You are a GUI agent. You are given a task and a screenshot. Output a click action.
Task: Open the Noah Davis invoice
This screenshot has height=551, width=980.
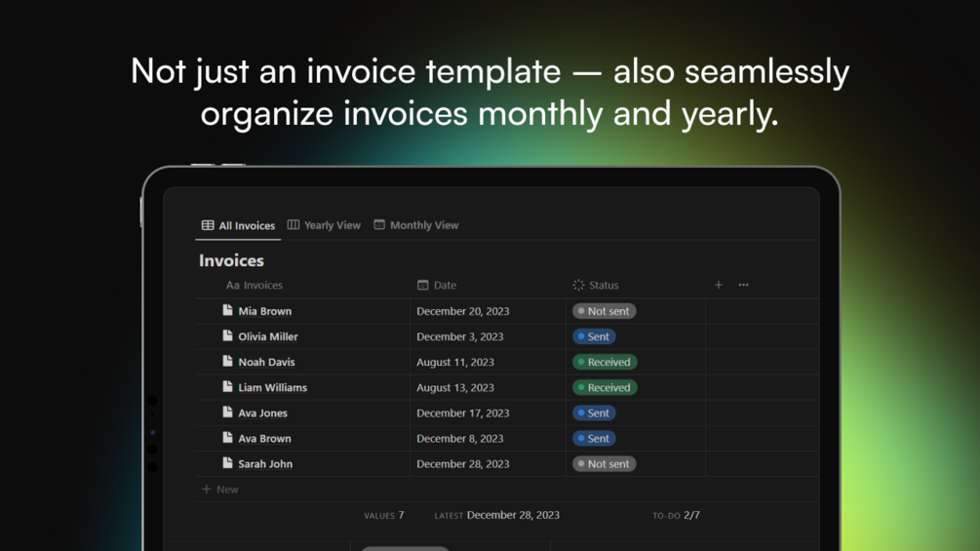pyautogui.click(x=266, y=363)
